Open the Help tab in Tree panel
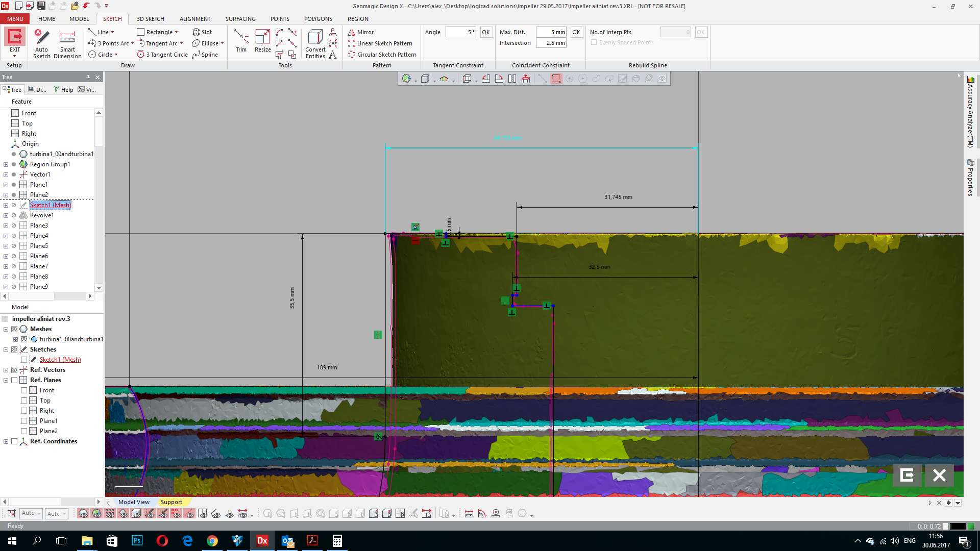980x551 pixels. [63, 90]
